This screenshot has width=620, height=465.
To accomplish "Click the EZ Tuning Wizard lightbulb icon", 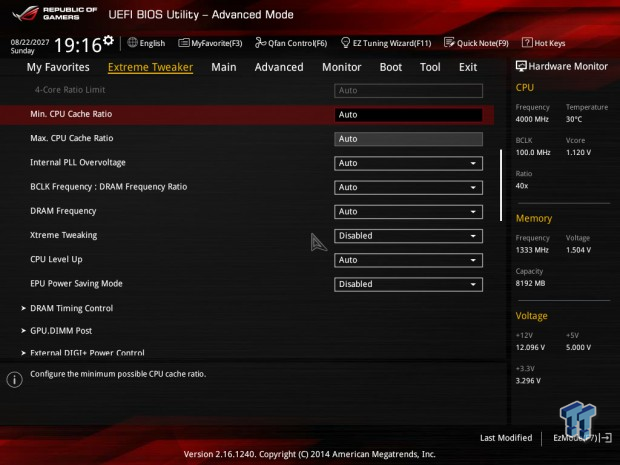I will tap(345, 43).
